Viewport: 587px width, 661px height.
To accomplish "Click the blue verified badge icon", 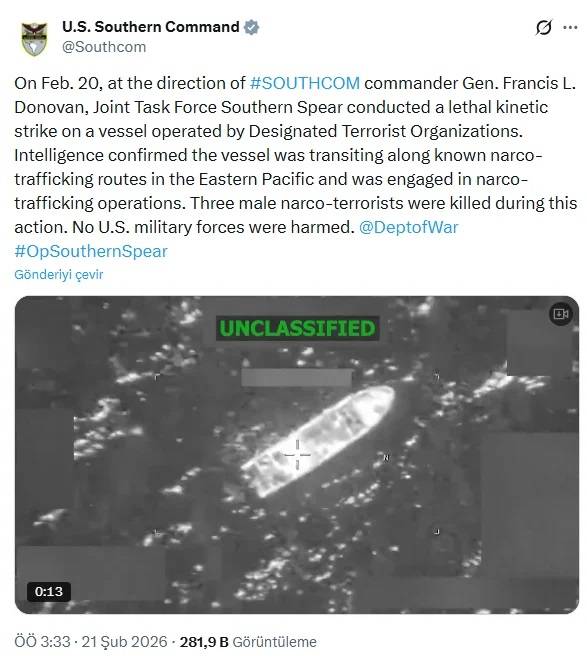I will coord(252,27).
